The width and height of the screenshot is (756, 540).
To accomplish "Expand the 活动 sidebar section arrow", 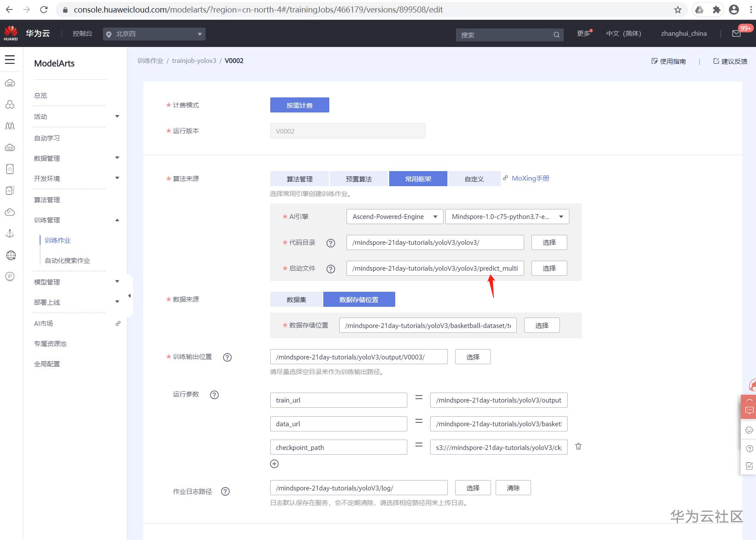I will [x=117, y=116].
